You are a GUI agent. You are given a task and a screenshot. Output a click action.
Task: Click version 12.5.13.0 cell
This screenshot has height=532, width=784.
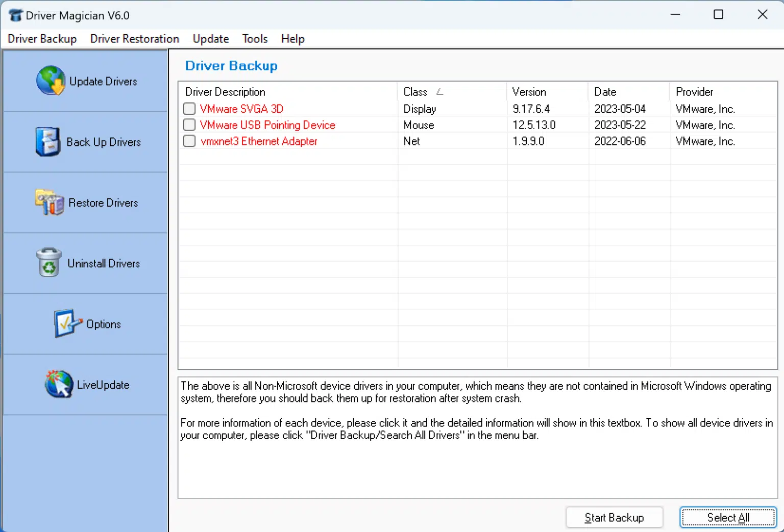click(x=534, y=125)
